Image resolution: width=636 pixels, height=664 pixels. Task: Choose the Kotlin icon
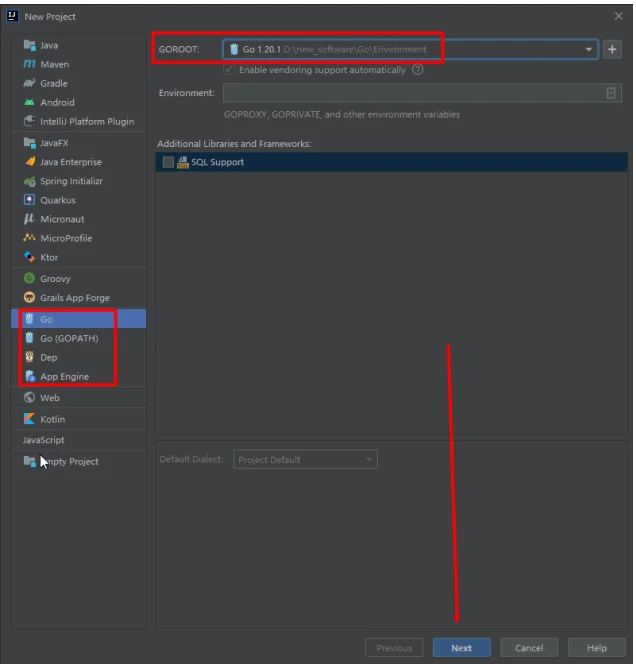point(30,419)
